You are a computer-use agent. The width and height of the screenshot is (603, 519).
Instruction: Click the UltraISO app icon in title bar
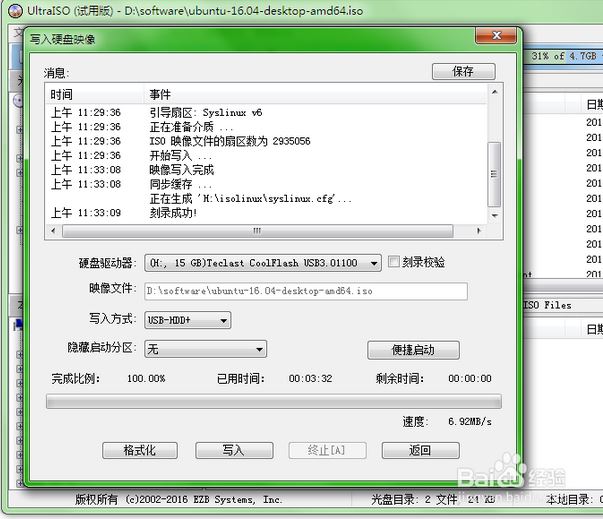coord(15,11)
